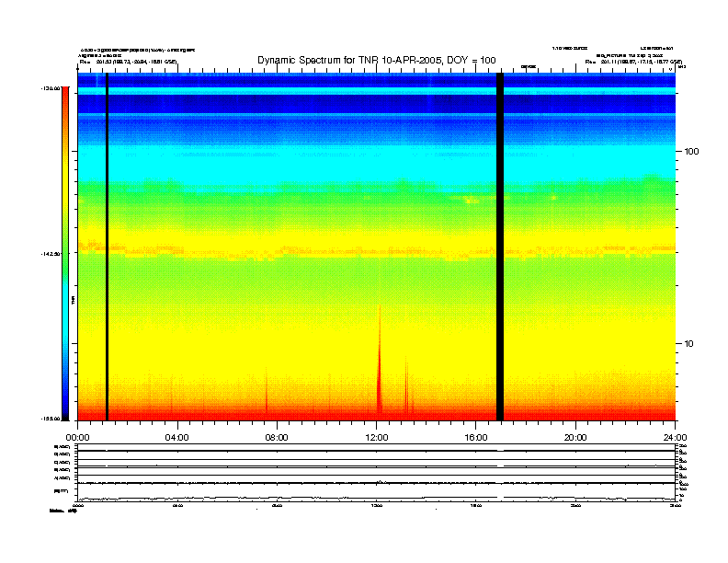Click the 100 frequency axis label
The height and width of the screenshot is (563, 728).
click(x=691, y=152)
